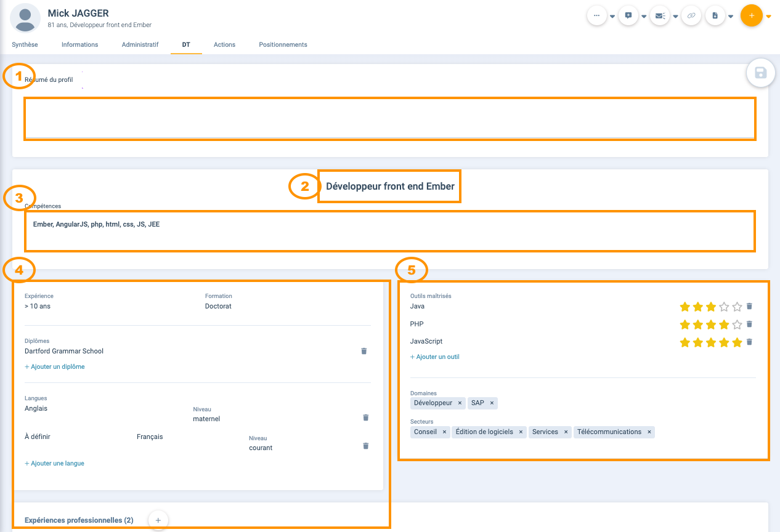The height and width of the screenshot is (532, 780).
Task: Open the Expérience '> 10 ans' selector
Action: pos(38,306)
